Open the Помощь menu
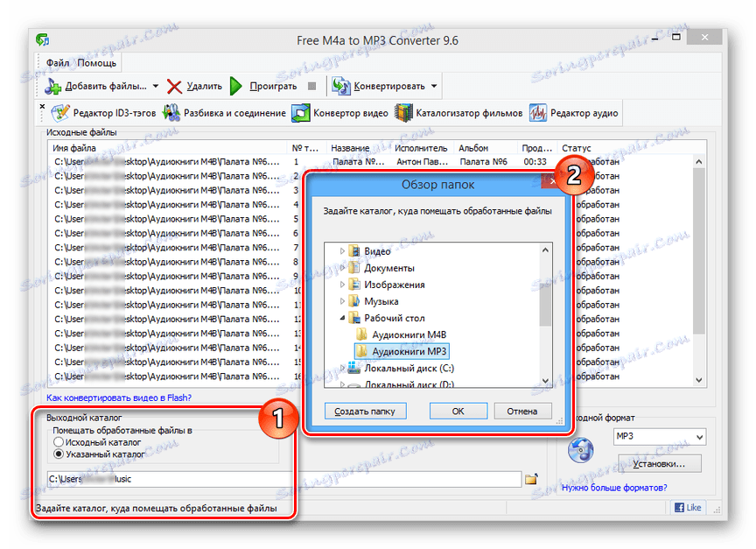Screen dimensions: 756x549 97,63
